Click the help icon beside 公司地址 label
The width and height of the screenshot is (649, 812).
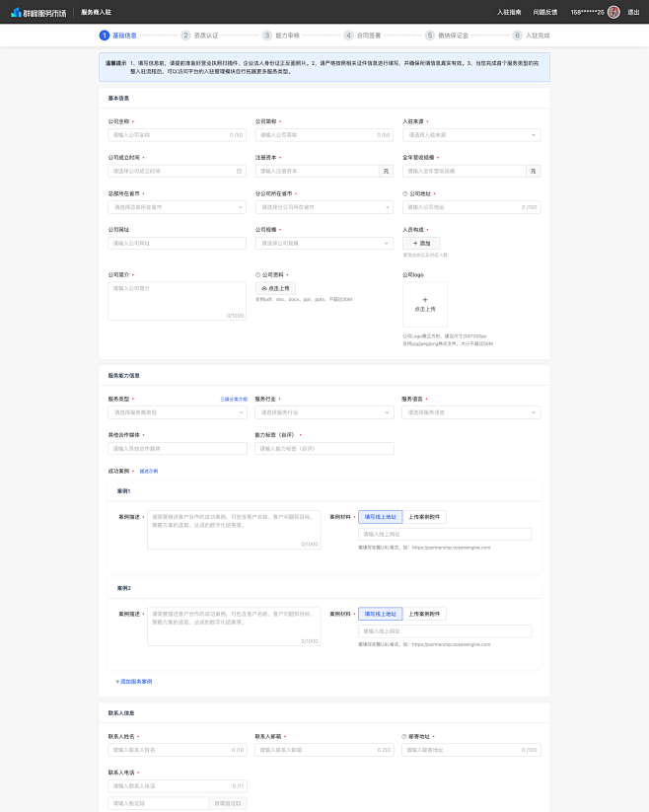point(405,193)
